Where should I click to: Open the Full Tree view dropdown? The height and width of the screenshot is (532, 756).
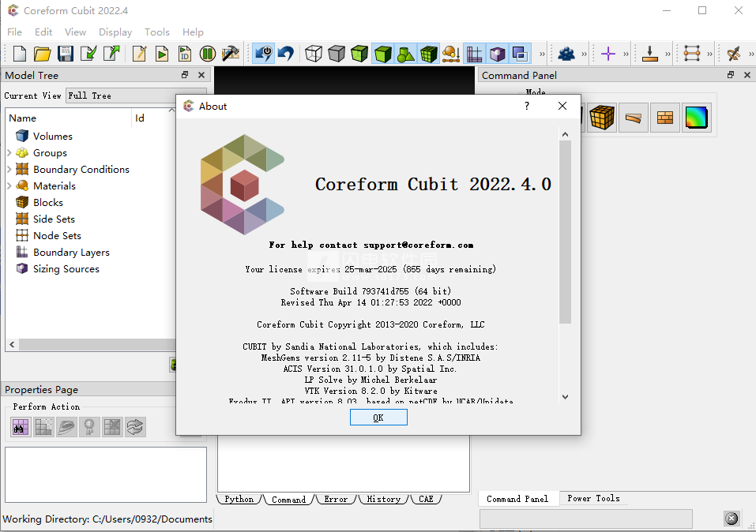(x=120, y=95)
